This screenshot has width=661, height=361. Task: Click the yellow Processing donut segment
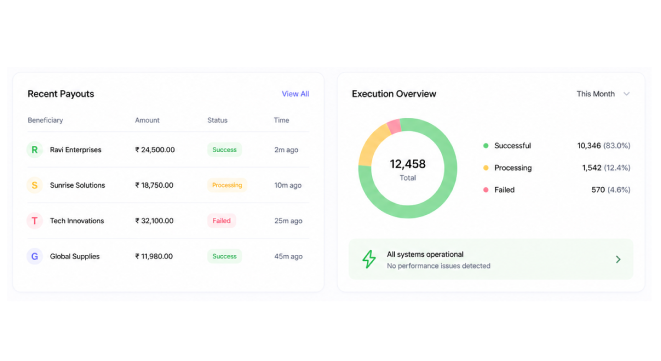[x=372, y=143]
